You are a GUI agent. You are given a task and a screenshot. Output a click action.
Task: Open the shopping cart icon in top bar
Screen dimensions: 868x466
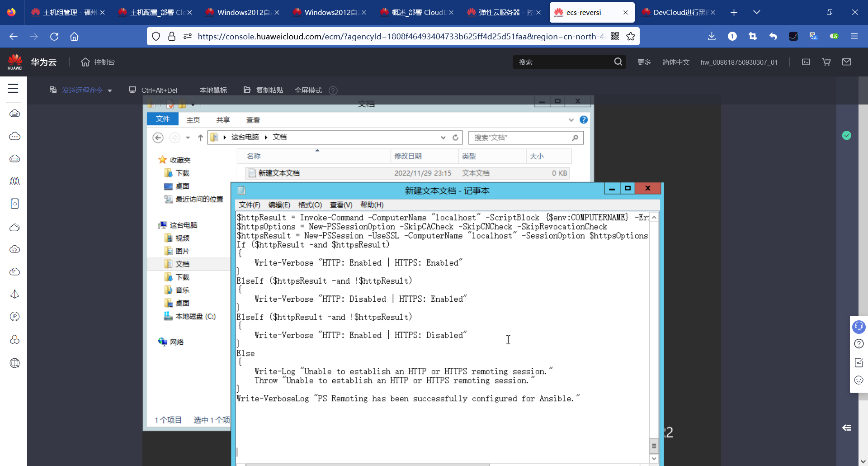(826, 62)
